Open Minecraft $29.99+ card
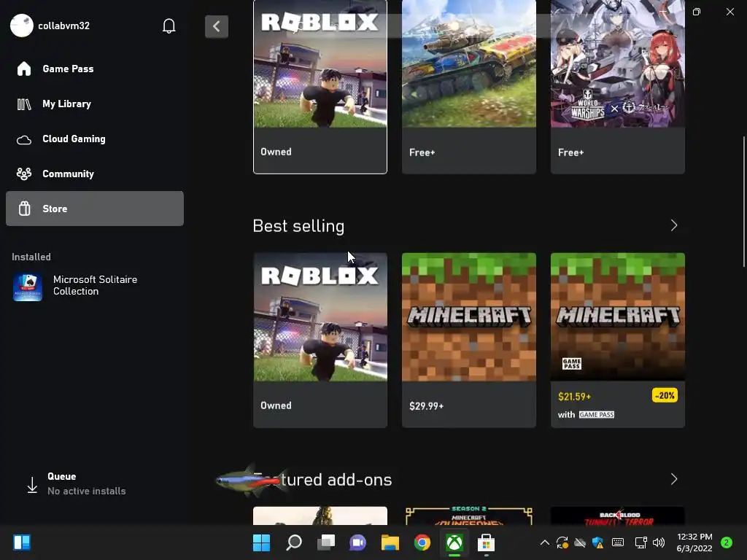 (469, 340)
